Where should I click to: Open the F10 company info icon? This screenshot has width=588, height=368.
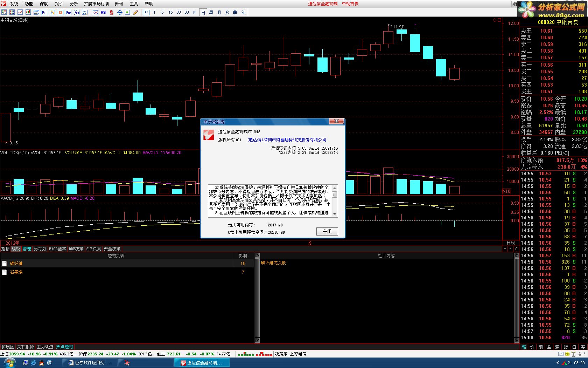click(x=44, y=12)
